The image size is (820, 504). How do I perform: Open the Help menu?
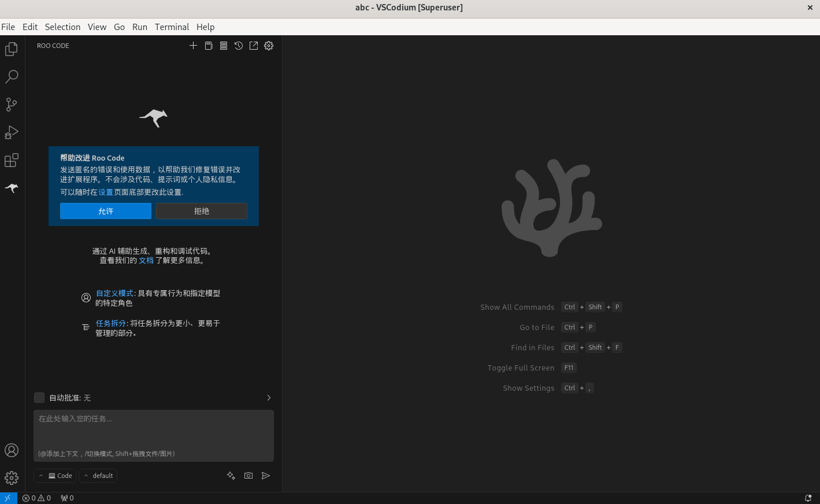(205, 27)
